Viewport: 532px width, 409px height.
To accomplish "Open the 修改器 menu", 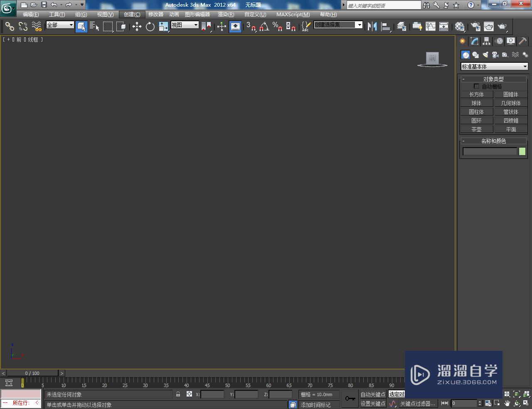I will click(x=156, y=14).
